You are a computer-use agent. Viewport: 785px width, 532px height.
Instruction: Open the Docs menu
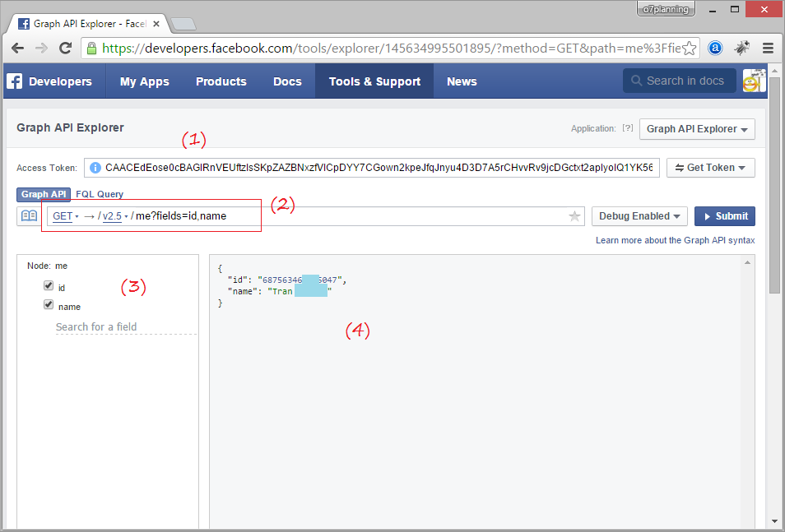[287, 81]
